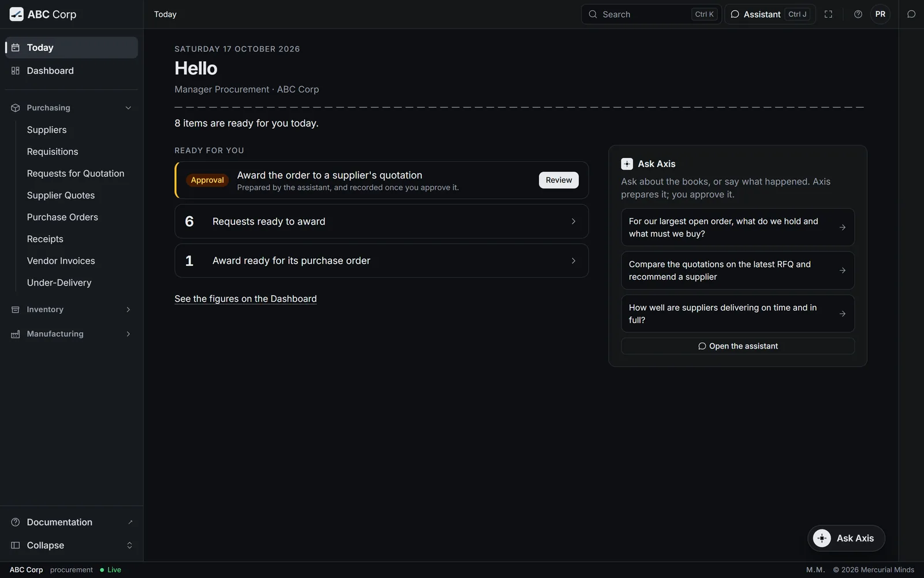Select Requests for Quotation
924x578 pixels.
click(76, 173)
